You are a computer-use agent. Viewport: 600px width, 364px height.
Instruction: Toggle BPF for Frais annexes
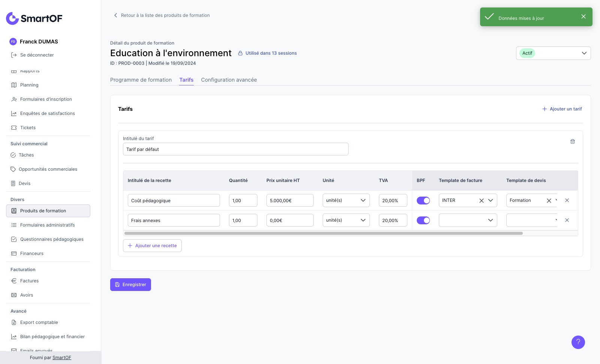pos(423,221)
